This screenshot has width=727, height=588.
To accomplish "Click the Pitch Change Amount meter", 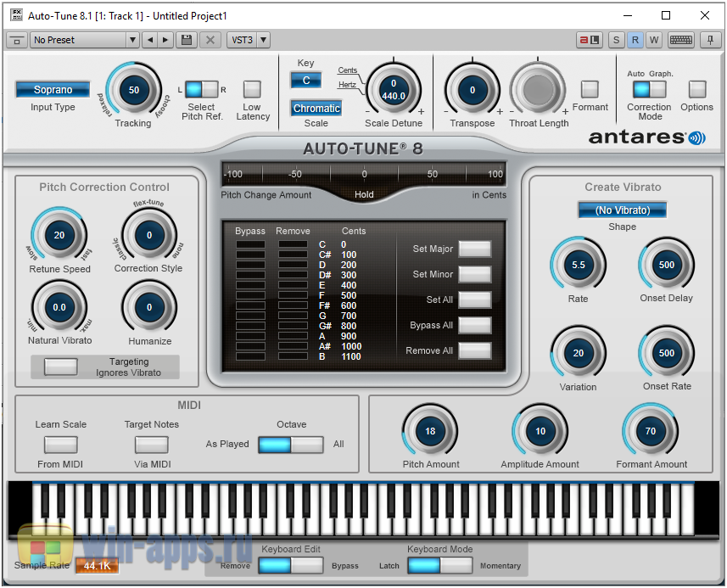I will [363, 174].
